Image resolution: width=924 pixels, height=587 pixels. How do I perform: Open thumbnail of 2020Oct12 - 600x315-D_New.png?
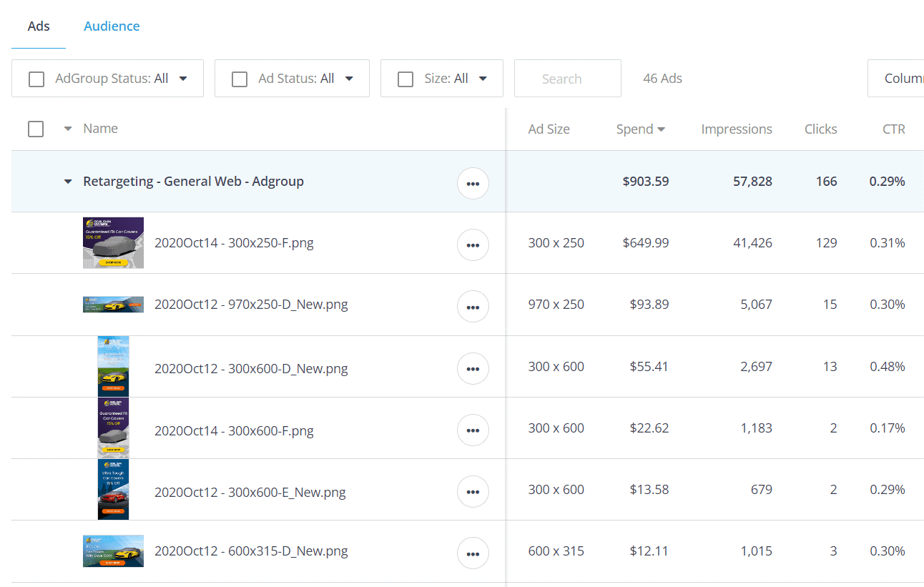tap(113, 551)
